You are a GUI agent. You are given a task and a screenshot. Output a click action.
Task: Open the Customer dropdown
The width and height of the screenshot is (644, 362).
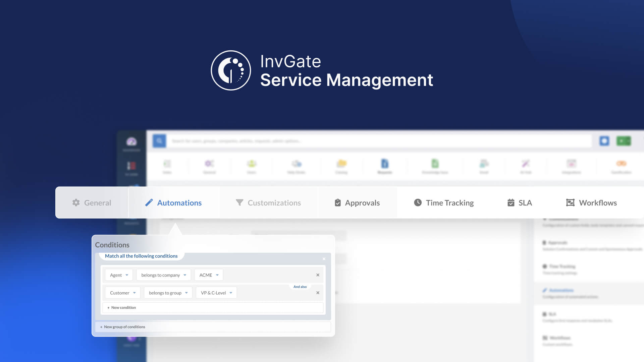click(x=122, y=293)
